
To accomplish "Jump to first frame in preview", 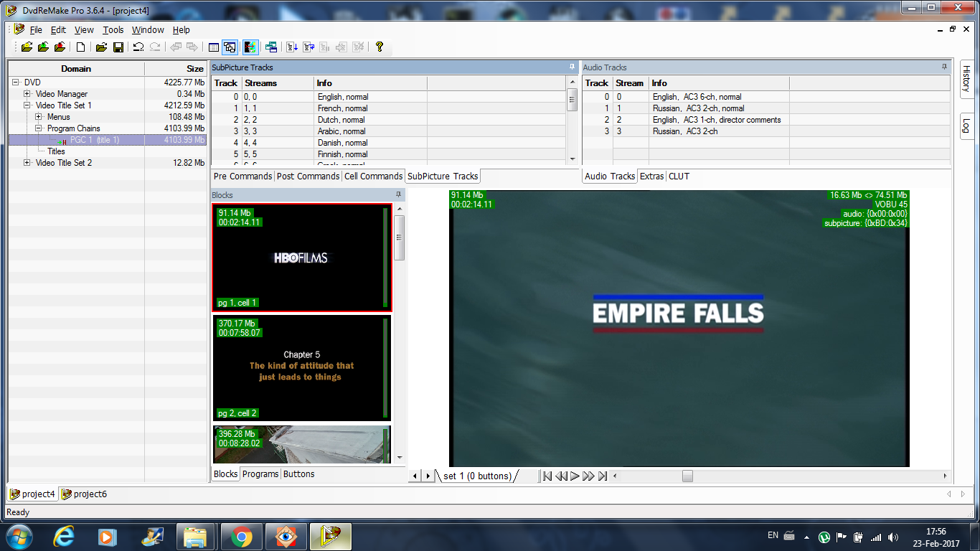I will [547, 476].
